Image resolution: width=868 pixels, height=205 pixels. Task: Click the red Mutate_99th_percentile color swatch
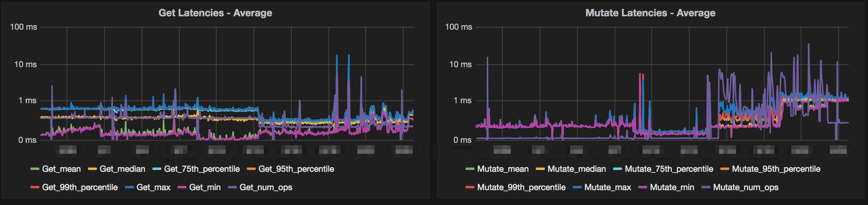point(470,187)
